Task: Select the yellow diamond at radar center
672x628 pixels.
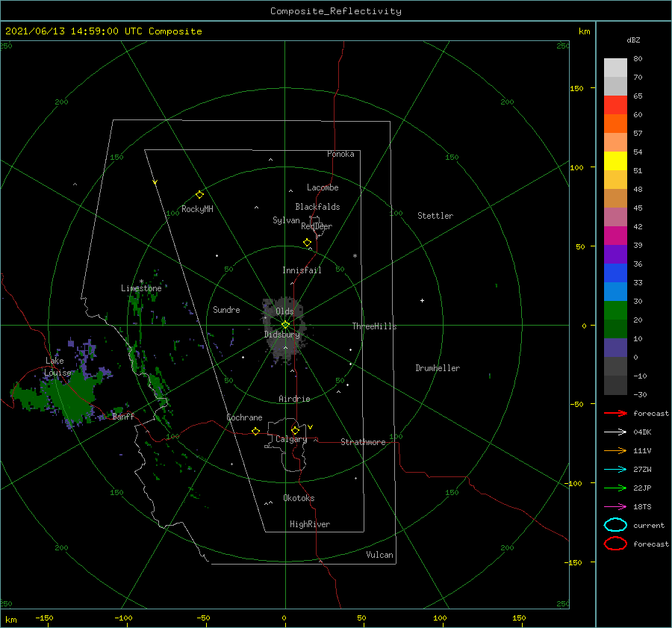Action: click(285, 325)
